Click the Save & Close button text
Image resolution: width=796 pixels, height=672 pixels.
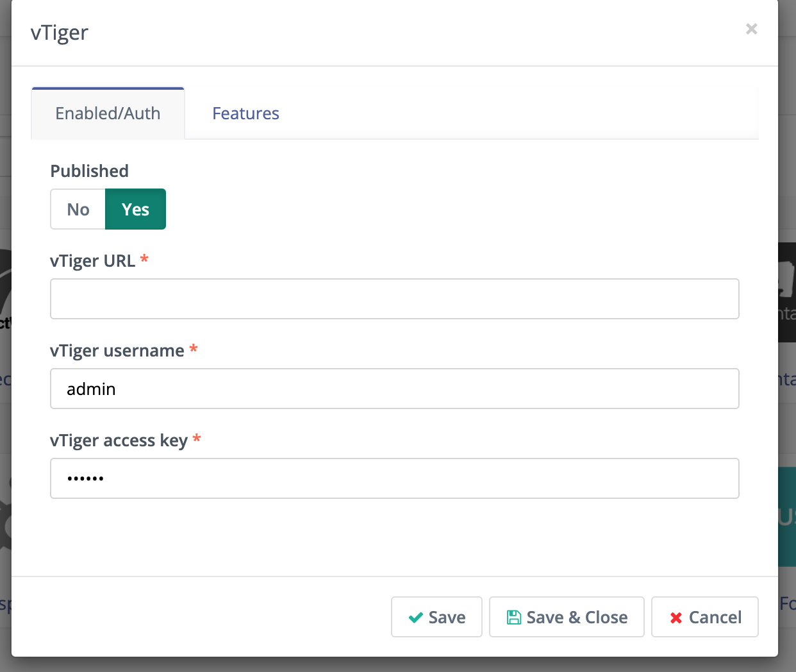coord(577,617)
